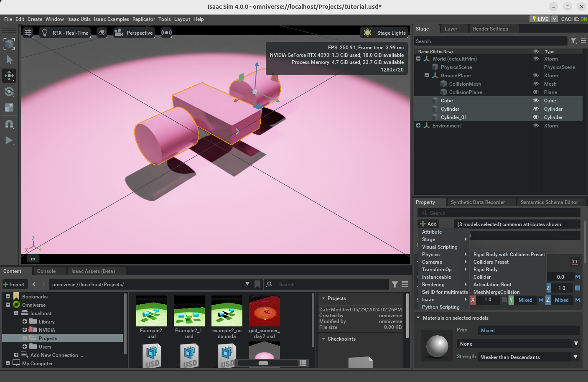This screenshot has height=382, width=588.
Task: Expand the Library folder node
Action: (25, 322)
